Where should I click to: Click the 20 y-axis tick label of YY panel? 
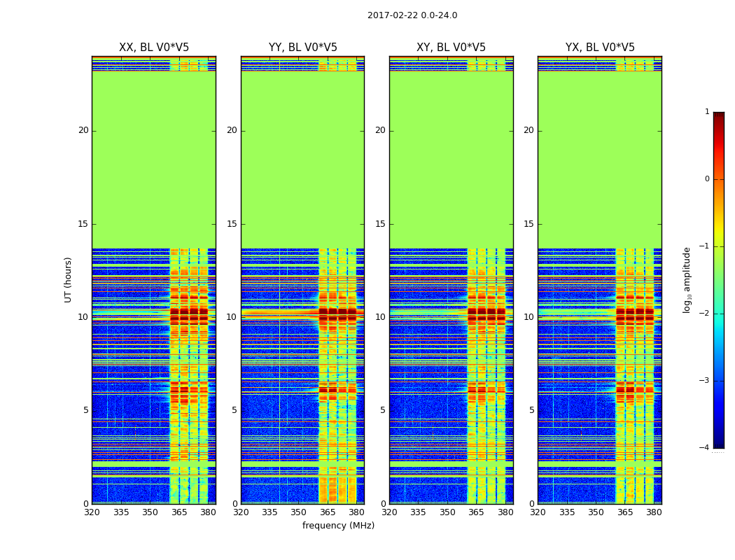pos(231,130)
